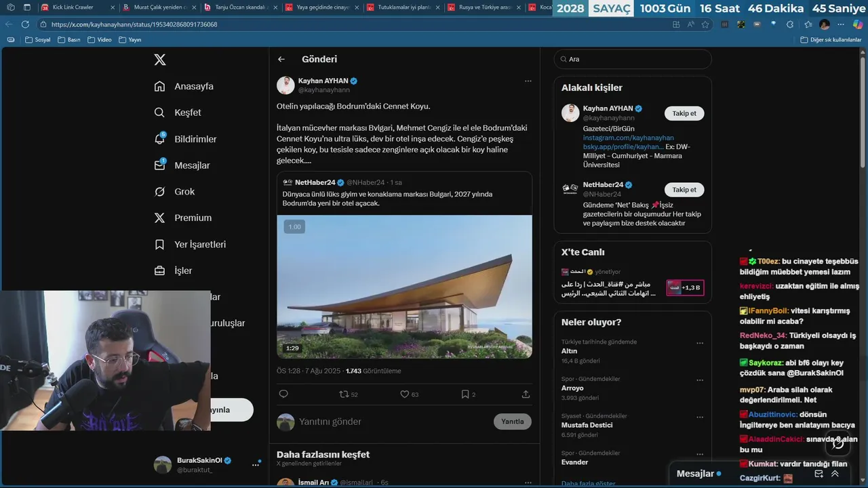Open BurakSakinOl account avatar
Screen dimensions: 868x488
pyautogui.click(x=163, y=464)
